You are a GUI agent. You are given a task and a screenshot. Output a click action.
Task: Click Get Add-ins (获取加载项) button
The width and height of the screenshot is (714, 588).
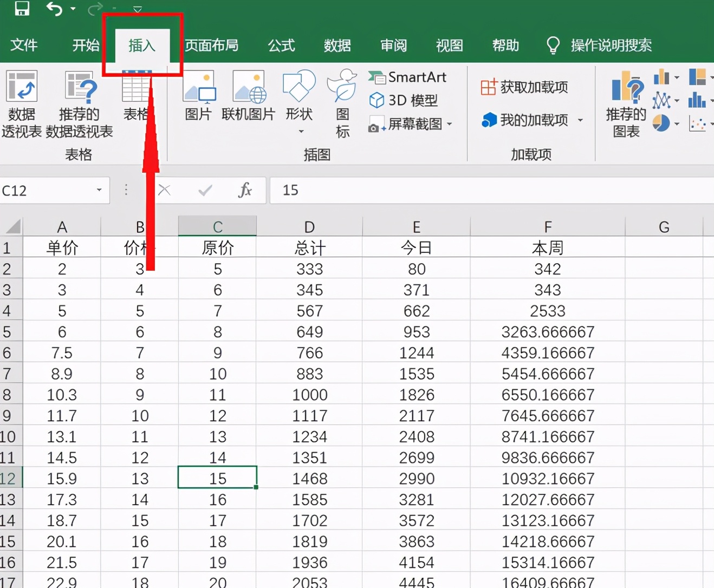pos(524,87)
